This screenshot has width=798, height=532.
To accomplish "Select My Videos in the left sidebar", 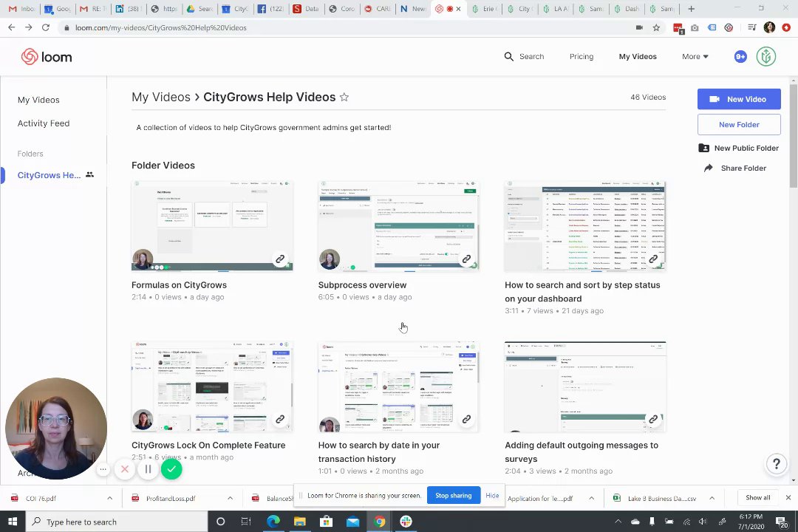I will 38,100.
